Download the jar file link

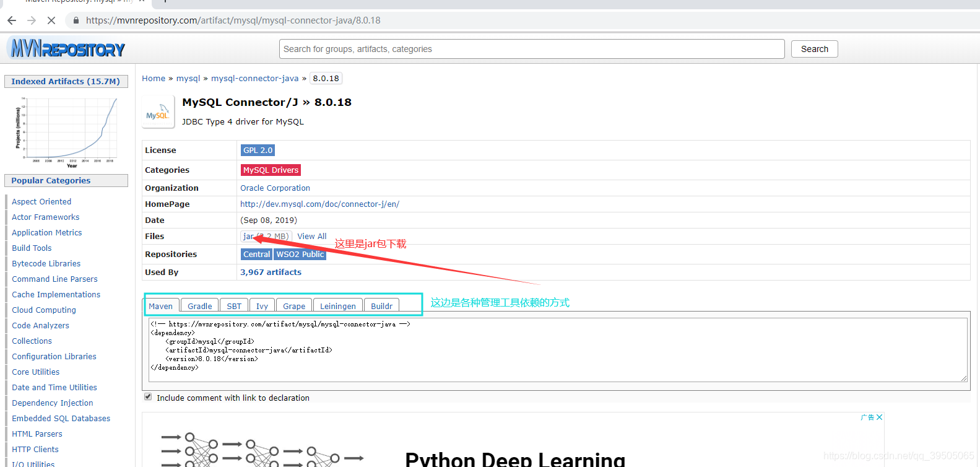266,237
